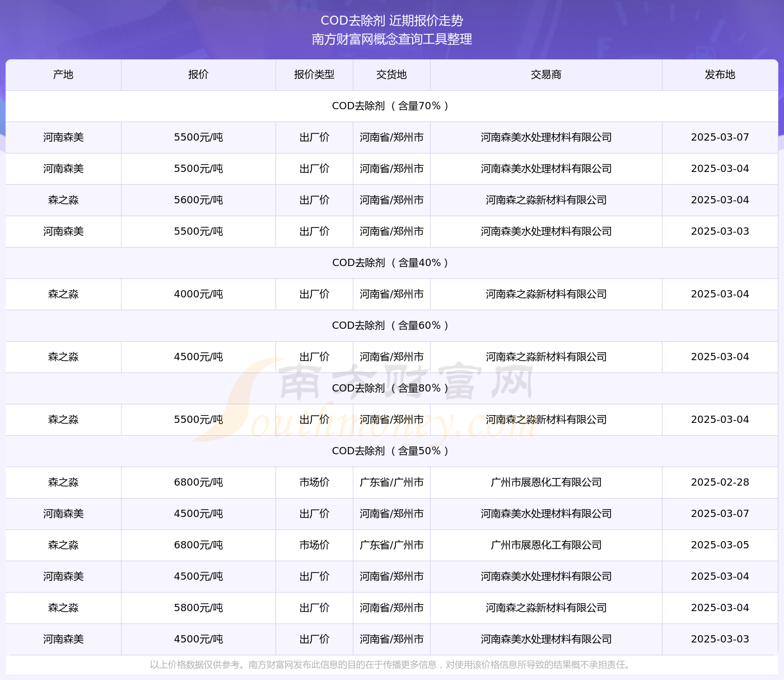Click section heading 'COD去除剂（含量60%）'

[392, 325]
